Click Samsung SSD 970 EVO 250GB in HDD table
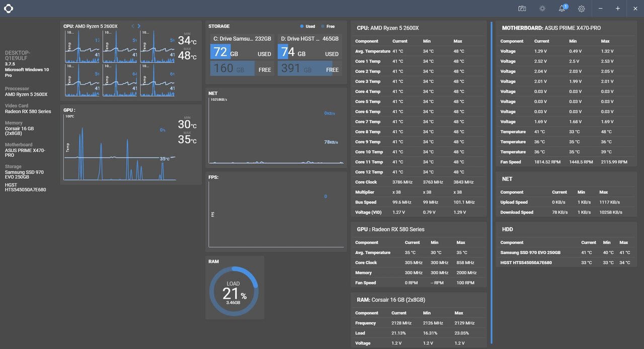The height and width of the screenshot is (349, 644). pos(530,253)
